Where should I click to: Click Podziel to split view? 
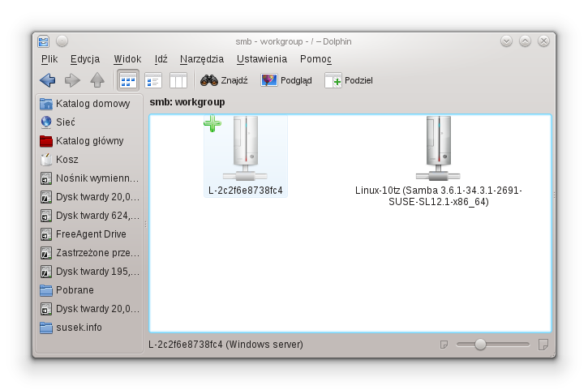point(349,80)
